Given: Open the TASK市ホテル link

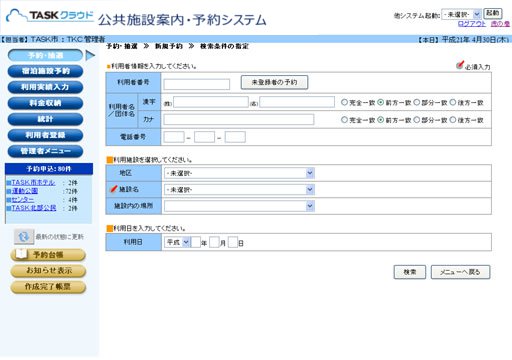Looking at the screenshot, I should pyautogui.click(x=33, y=183).
